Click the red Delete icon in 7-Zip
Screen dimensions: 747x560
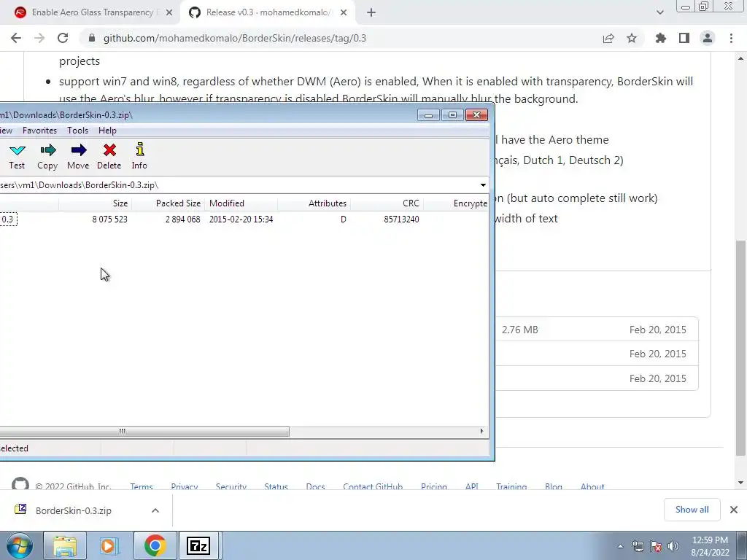tap(109, 156)
